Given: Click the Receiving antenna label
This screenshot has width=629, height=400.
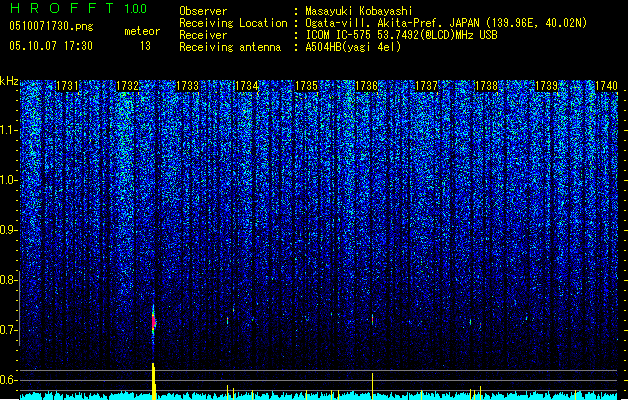Looking at the screenshot, I should click(x=230, y=47).
